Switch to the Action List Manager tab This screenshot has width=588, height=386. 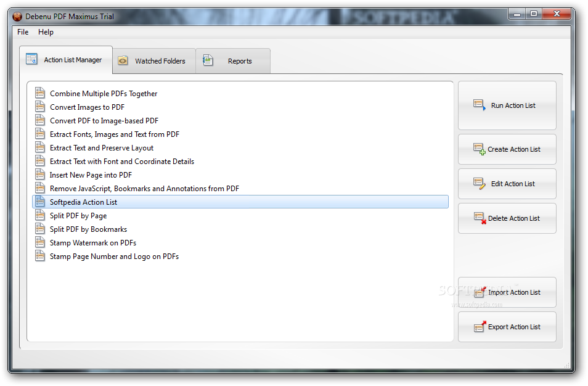(66, 60)
